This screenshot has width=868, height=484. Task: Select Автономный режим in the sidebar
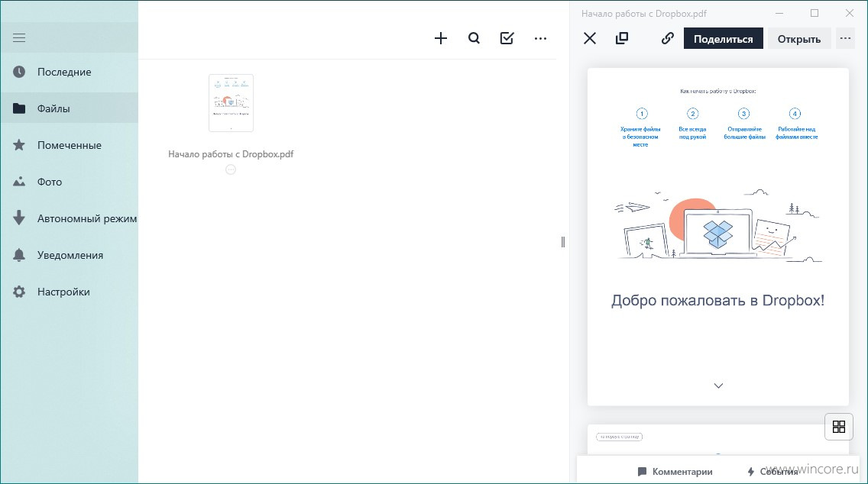click(x=70, y=218)
